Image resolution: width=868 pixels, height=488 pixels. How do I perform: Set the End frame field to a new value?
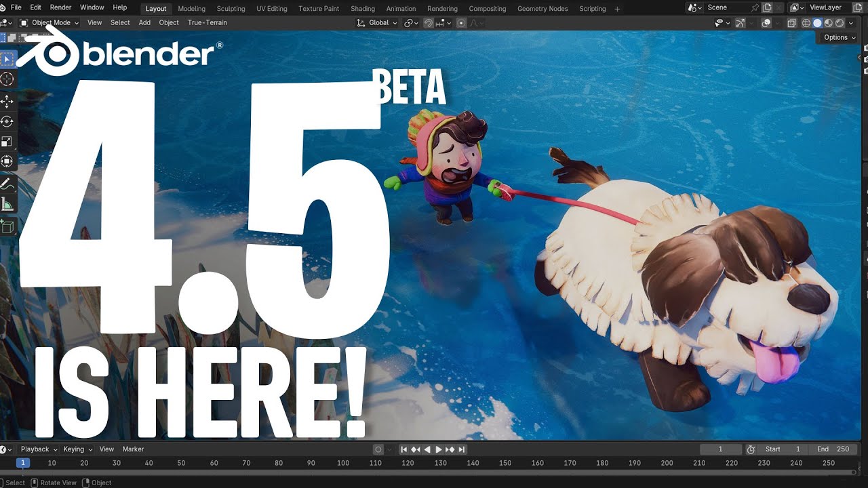pos(833,449)
